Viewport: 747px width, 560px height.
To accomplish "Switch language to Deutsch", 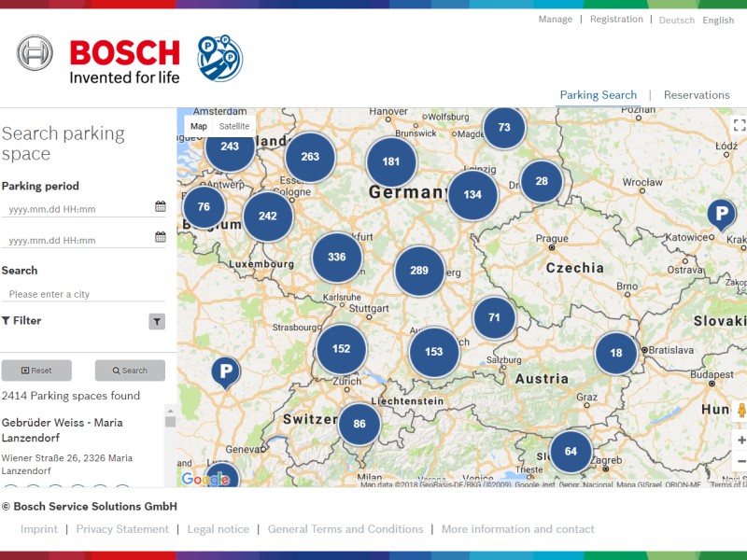I will point(676,21).
